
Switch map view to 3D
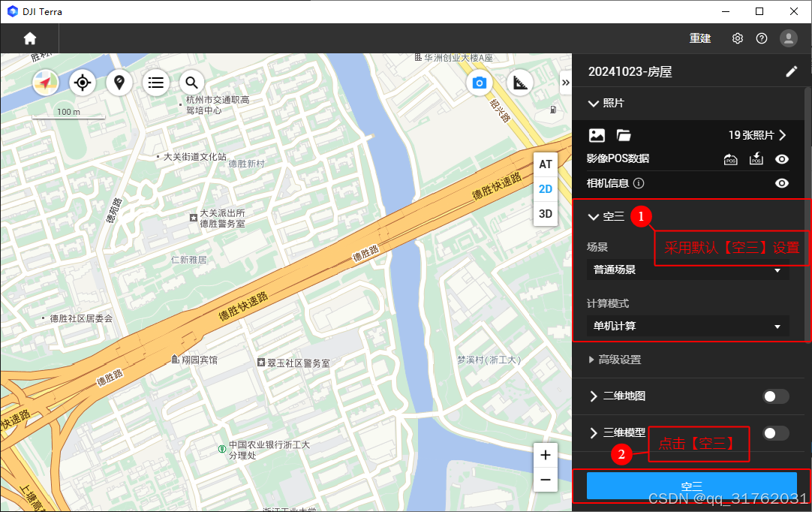[x=546, y=214]
